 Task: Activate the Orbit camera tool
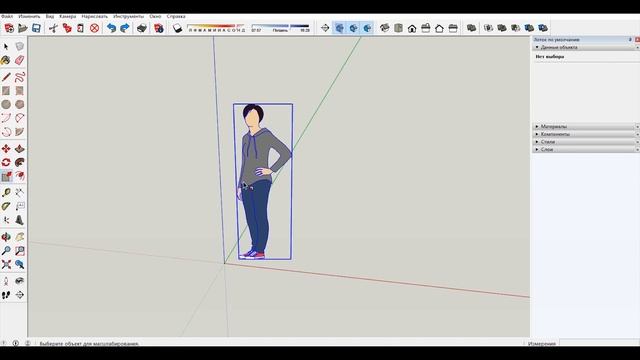click(6, 237)
